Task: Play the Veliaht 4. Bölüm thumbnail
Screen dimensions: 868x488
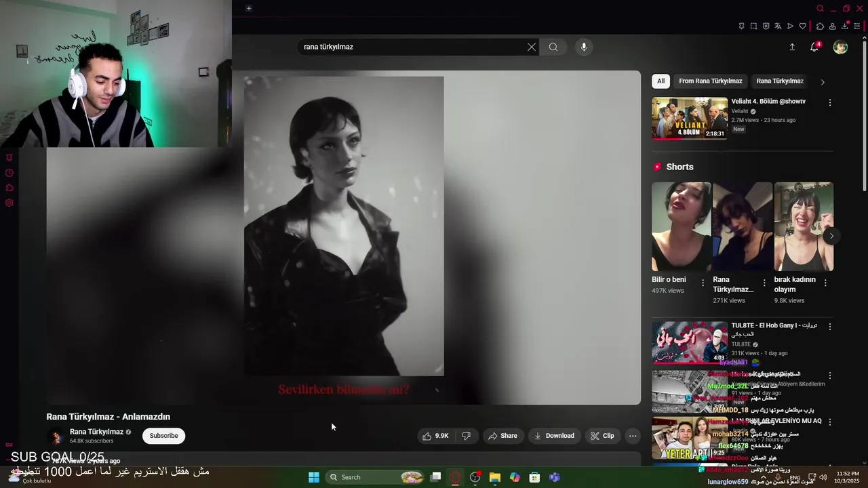Action: pyautogui.click(x=690, y=119)
